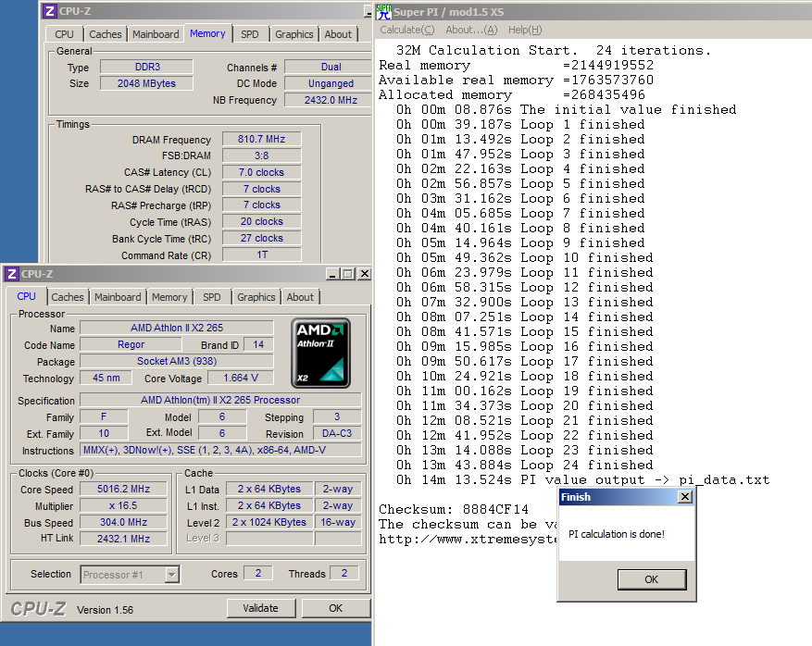812x646 pixels.
Task: Open the Caches tab in the front CPU-Z window
Action: 68,297
